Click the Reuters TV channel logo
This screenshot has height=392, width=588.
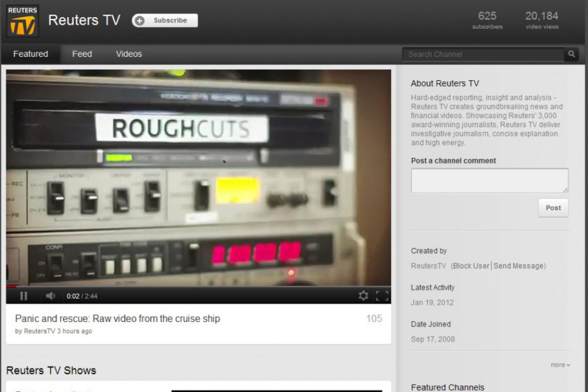pos(23,21)
